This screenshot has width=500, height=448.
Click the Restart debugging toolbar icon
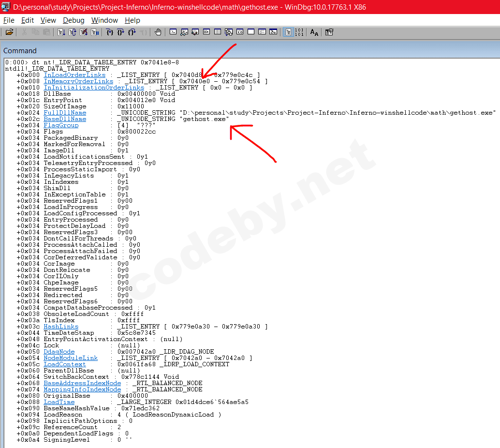coord(73,32)
